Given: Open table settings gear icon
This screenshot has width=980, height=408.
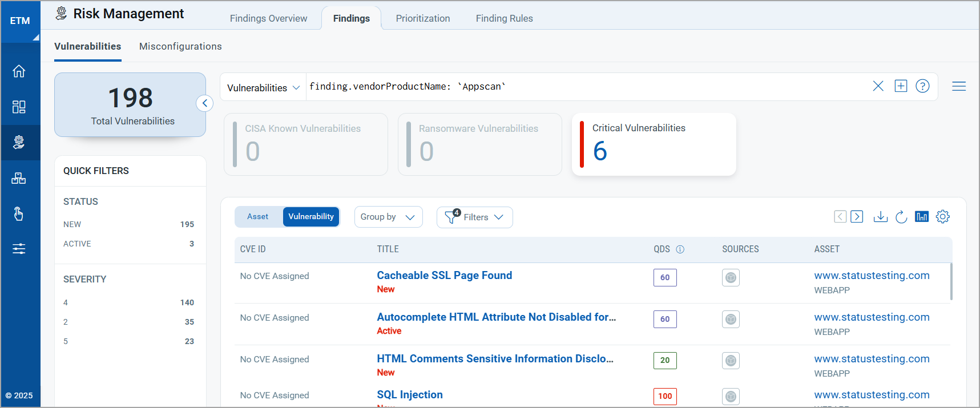Looking at the screenshot, I should (942, 217).
